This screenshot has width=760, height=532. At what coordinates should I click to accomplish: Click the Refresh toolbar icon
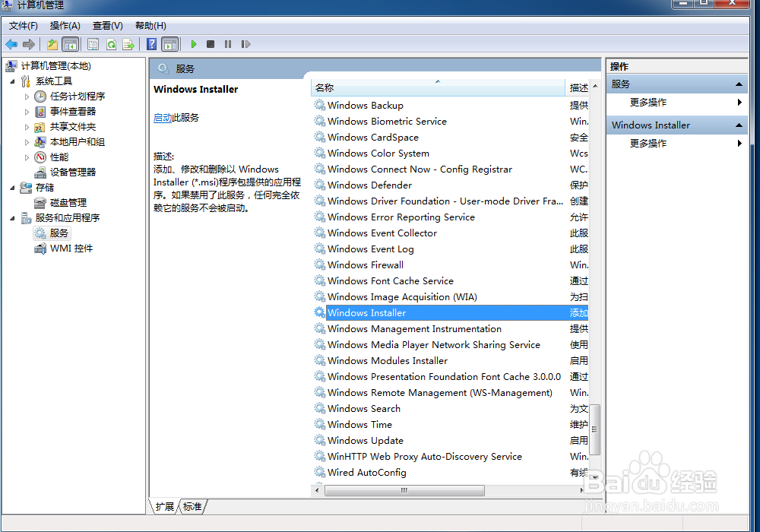112,45
